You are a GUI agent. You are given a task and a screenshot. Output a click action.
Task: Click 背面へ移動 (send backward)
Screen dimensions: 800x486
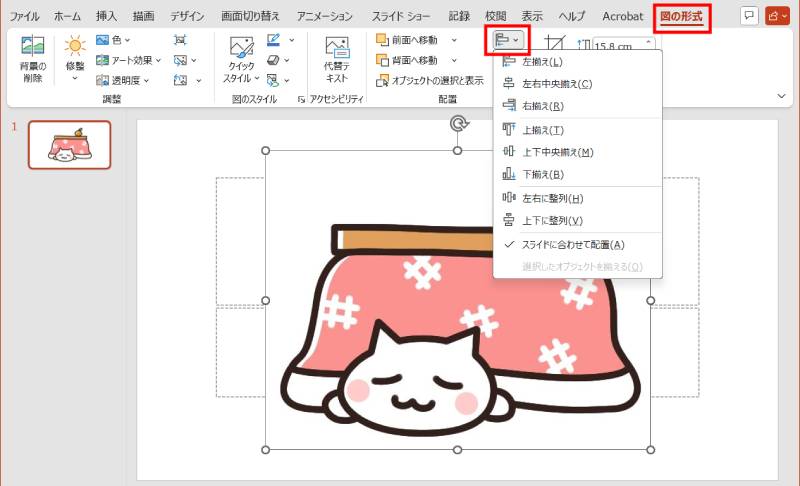pyautogui.click(x=407, y=60)
